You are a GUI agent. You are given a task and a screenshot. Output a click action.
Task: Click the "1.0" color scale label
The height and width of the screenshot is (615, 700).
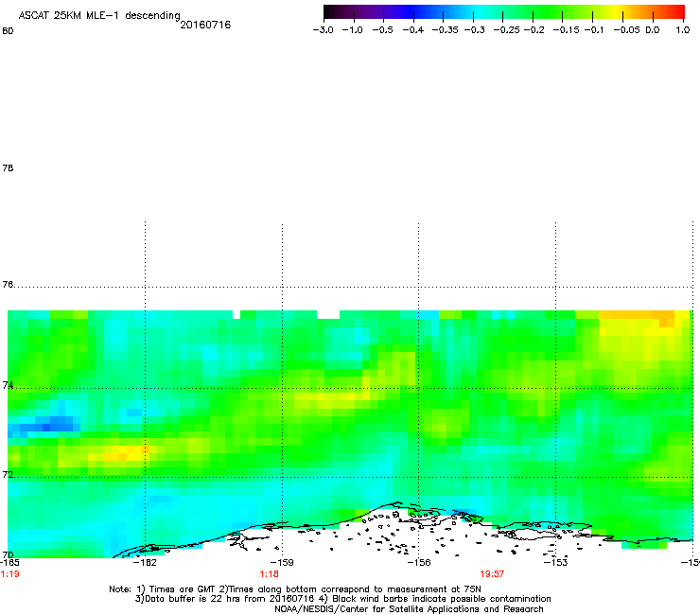(x=683, y=30)
